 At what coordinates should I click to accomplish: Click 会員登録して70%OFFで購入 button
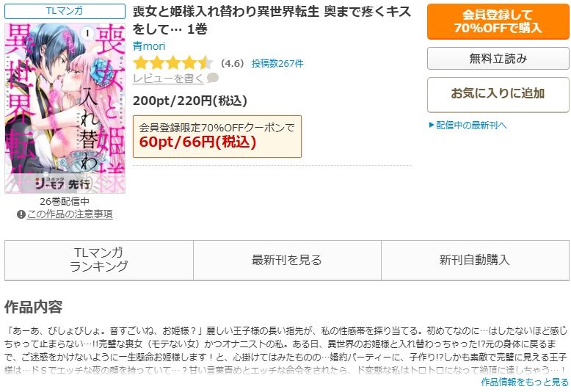point(498,21)
